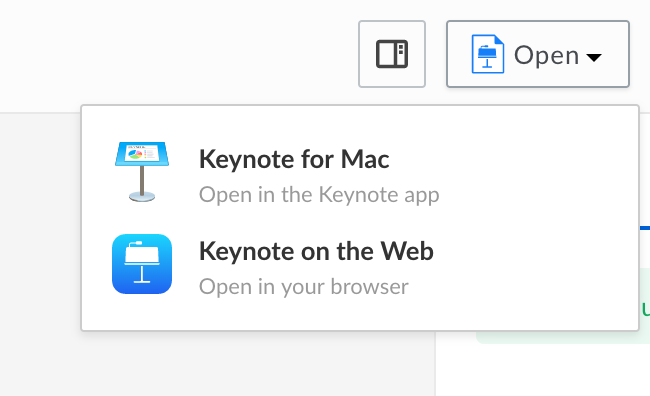This screenshot has height=396, width=650.
Task: Click the blue tab underline at the right edge
Action: click(x=645, y=228)
